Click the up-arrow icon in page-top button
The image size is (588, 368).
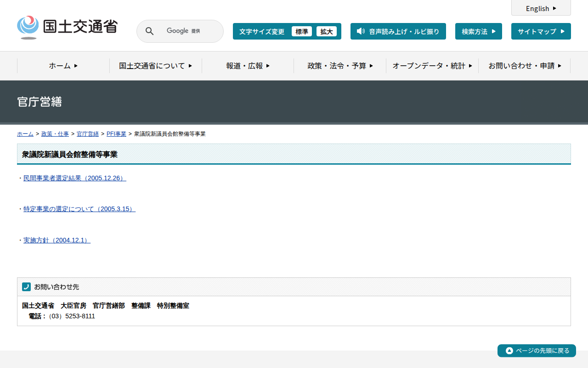(509, 351)
